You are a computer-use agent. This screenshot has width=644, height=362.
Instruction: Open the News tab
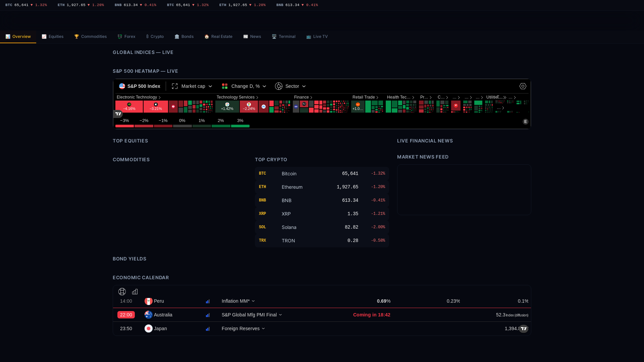pyautogui.click(x=252, y=37)
